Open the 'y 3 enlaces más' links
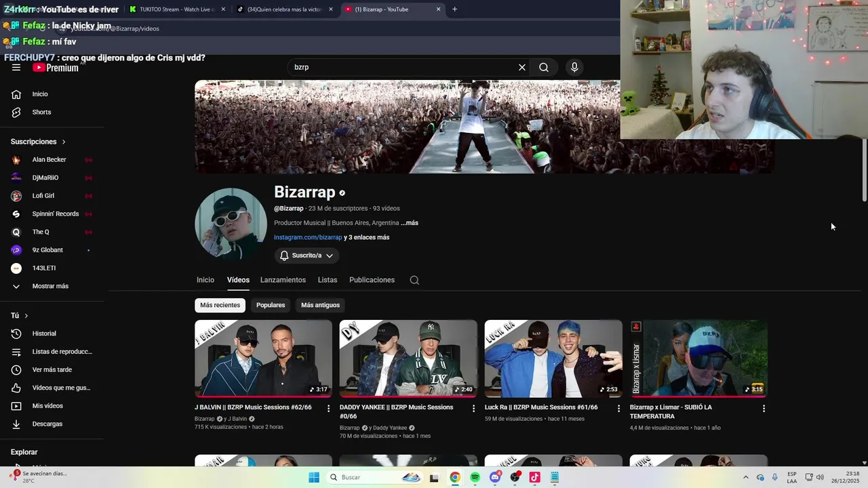The width and height of the screenshot is (868, 488). point(367,237)
